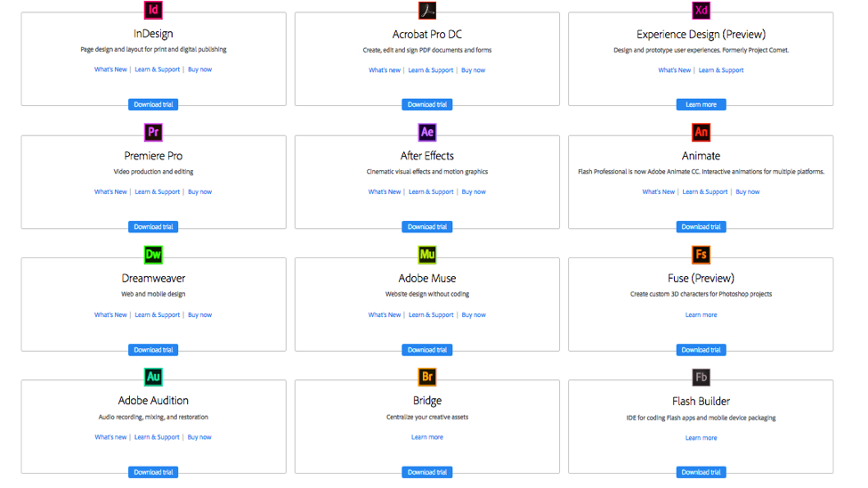
Task: Open What's new for Adobe Audition
Action: [x=110, y=437]
